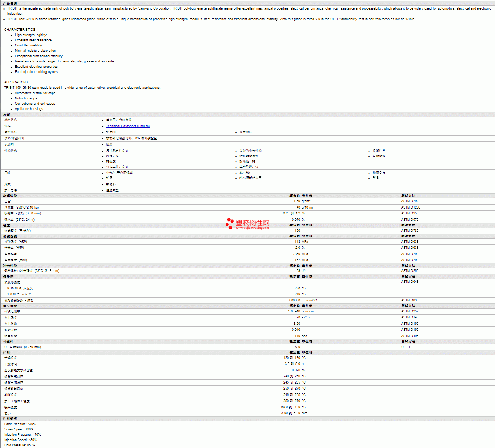
Task: Click 'Excellent electrical properties' bullet
Action: point(36,67)
